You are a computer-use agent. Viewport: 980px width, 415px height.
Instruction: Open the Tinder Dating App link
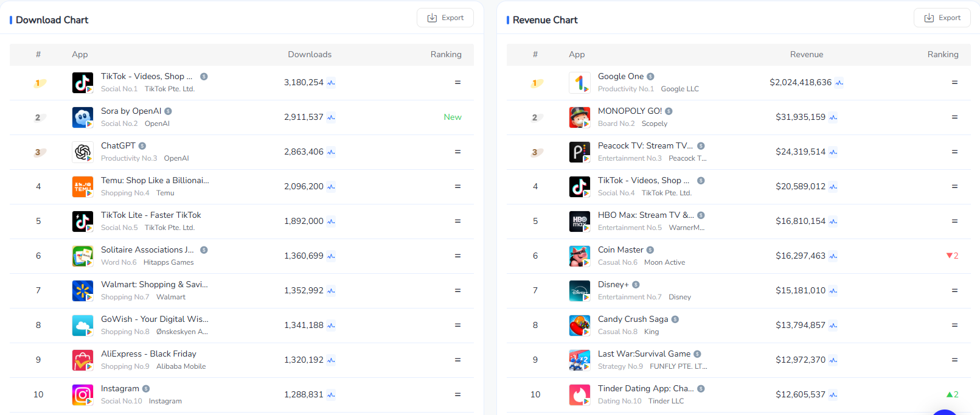coord(645,388)
